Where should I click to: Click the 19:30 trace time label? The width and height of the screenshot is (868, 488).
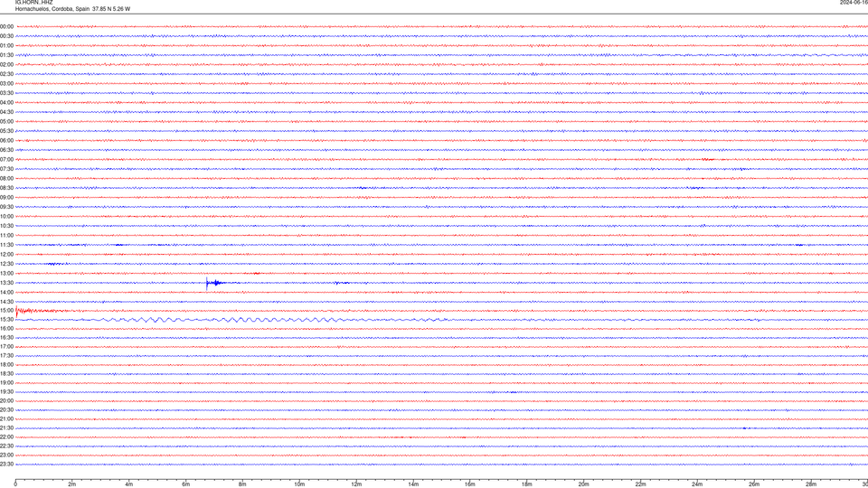pos(6,391)
